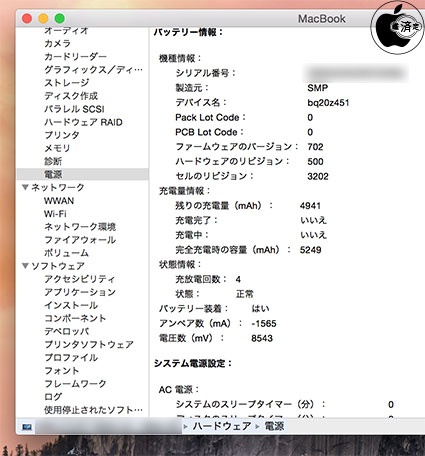Click the 充電量情報 subheading
Image resolution: width=425 pixels, height=456 pixels.
pos(184,191)
